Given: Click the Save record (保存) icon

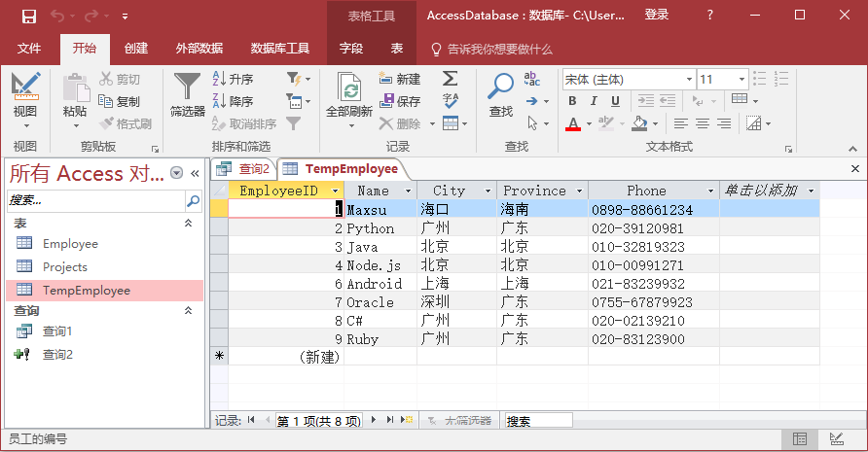Looking at the screenshot, I should pos(400,101).
